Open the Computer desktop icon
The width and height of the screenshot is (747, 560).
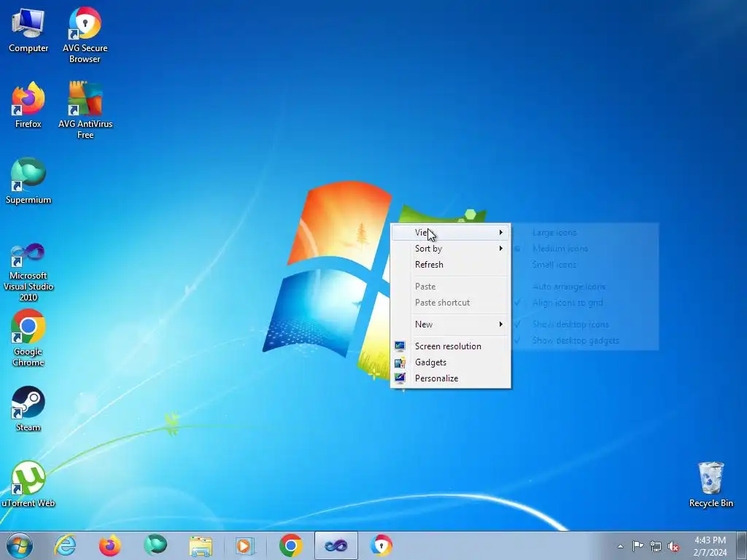point(28,31)
